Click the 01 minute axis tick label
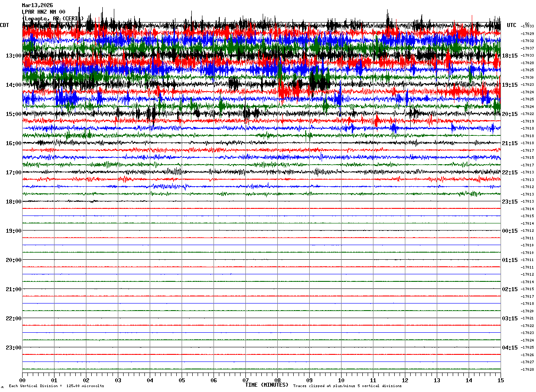The image size is (536, 392). pos(54,380)
